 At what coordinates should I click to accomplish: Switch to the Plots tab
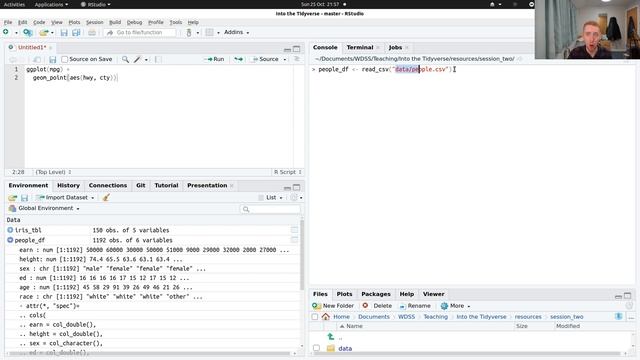coord(344,294)
